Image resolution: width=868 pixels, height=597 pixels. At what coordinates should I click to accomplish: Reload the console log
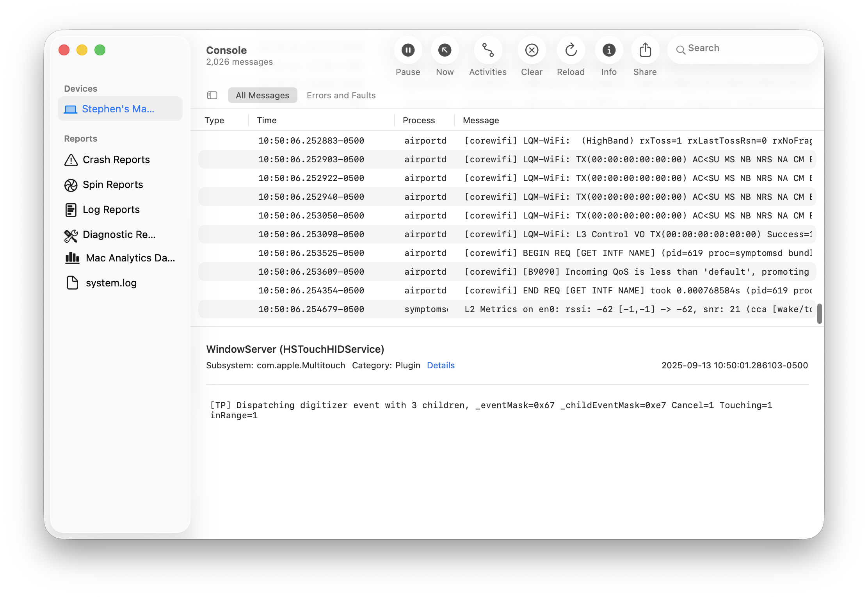[x=571, y=50]
